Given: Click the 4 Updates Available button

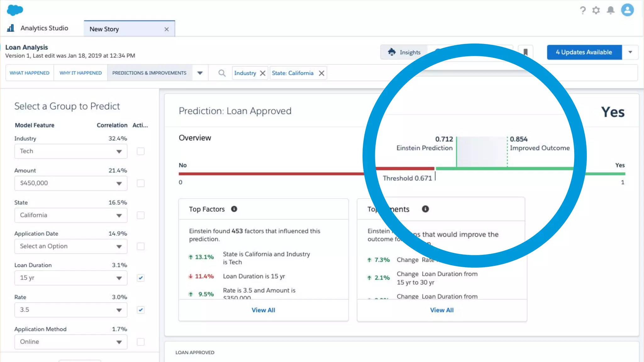Looking at the screenshot, I should 584,52.
